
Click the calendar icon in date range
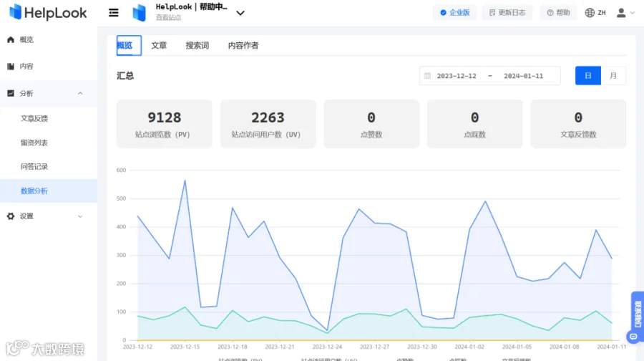pyautogui.click(x=427, y=76)
